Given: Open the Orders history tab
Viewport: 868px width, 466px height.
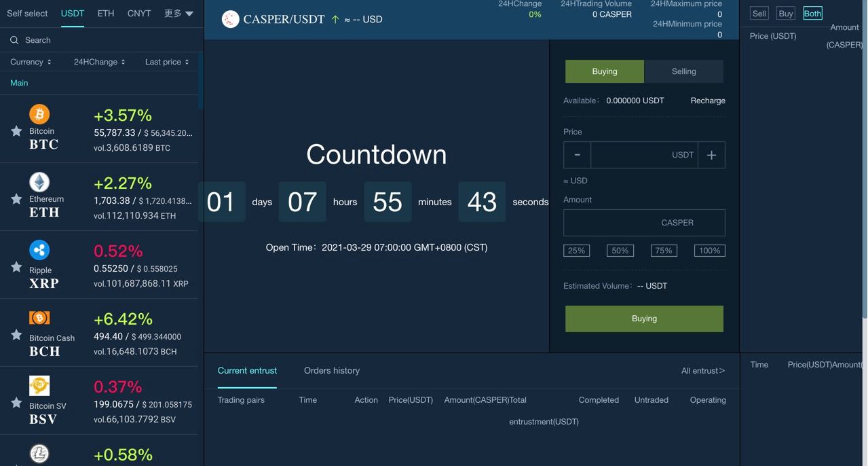Looking at the screenshot, I should point(332,371).
